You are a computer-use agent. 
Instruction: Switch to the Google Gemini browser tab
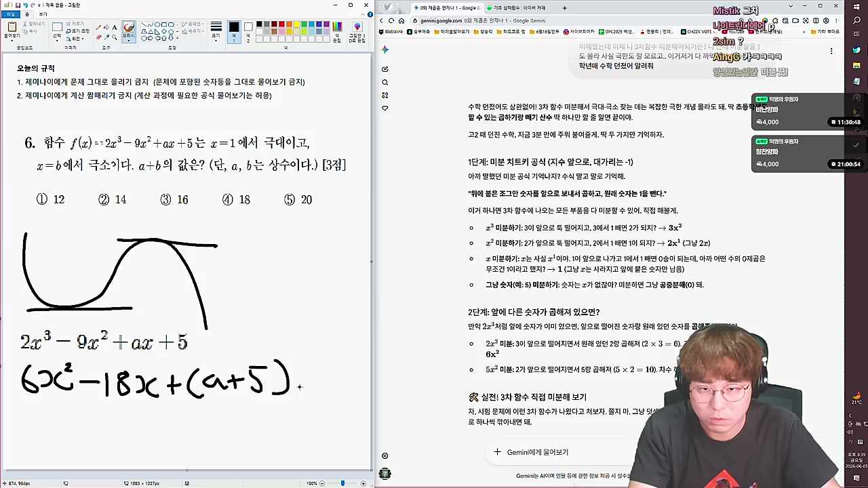point(446,7)
